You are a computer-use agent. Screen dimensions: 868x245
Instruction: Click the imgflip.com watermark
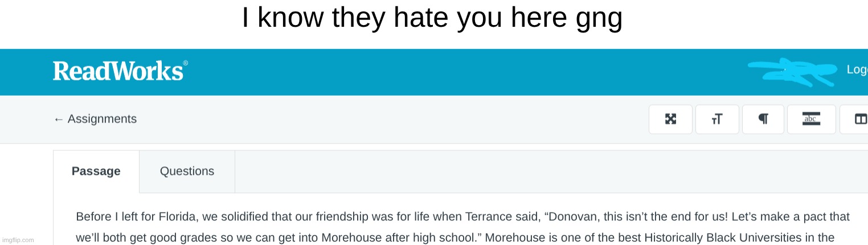(x=18, y=240)
